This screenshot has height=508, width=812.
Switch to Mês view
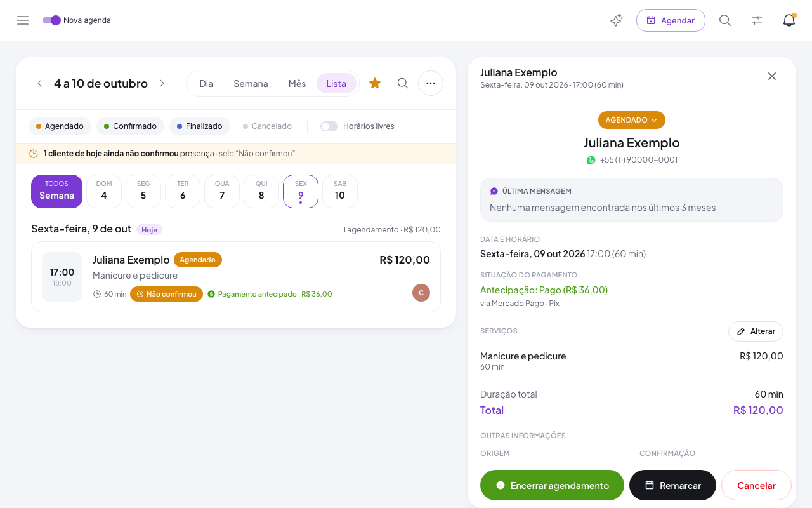coord(297,83)
